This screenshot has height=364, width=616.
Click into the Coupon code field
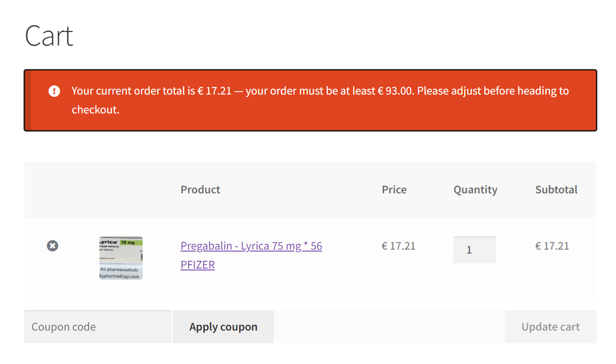coord(97,327)
